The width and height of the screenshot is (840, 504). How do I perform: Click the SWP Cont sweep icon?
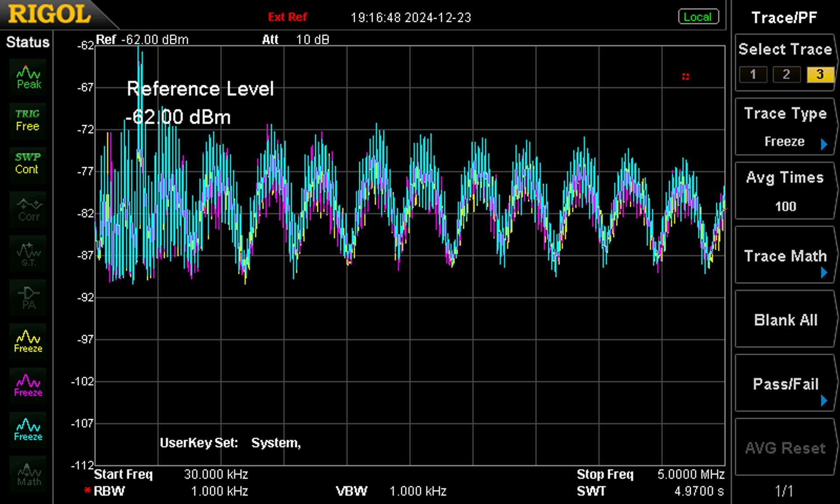point(28,164)
